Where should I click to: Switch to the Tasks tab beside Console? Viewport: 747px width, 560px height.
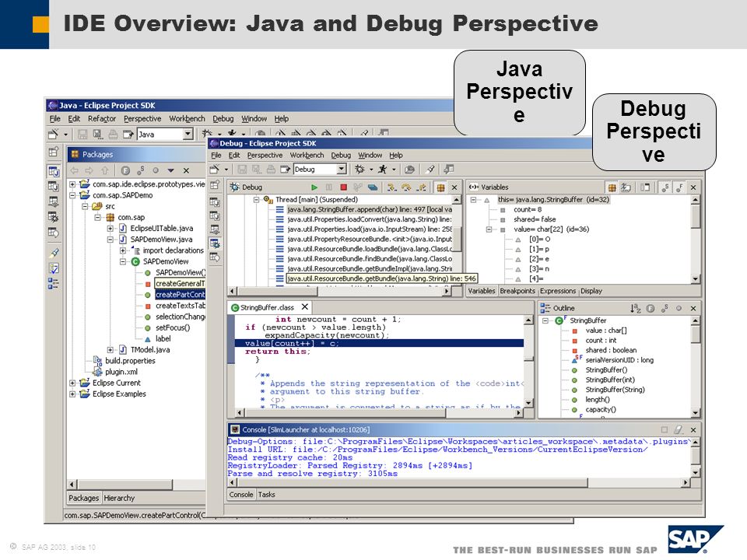tap(266, 495)
